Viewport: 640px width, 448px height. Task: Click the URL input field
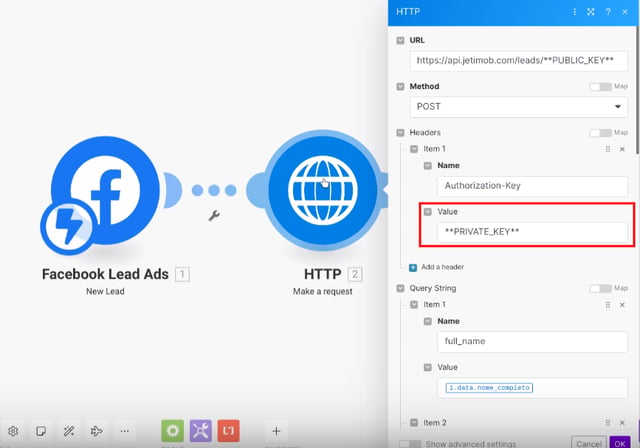click(x=518, y=61)
